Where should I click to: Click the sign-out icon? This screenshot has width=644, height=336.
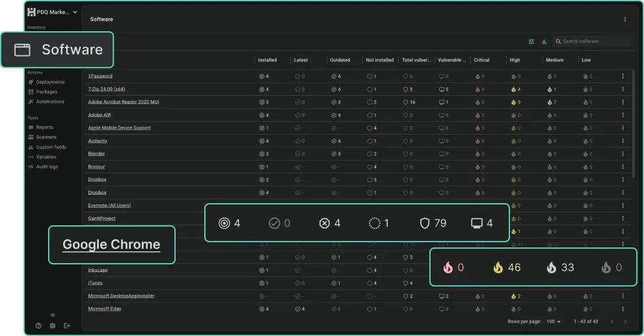tap(67, 326)
